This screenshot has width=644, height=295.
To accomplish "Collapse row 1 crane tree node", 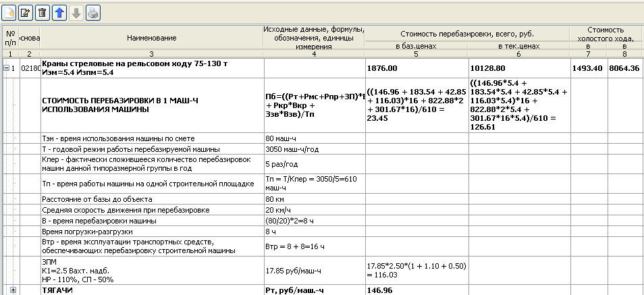I will (x=6, y=68).
